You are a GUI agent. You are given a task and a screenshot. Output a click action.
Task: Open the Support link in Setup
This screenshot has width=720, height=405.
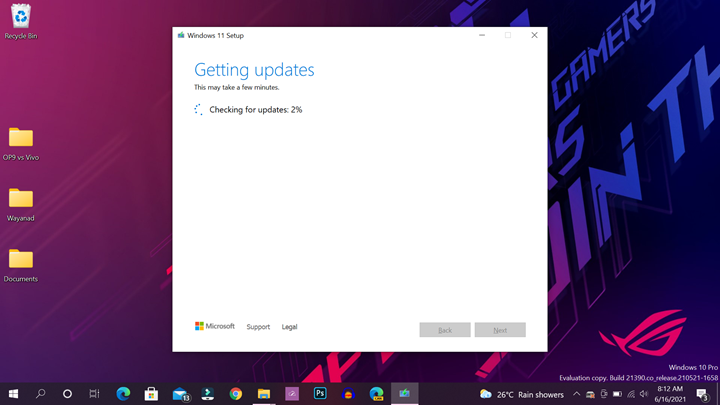click(258, 327)
